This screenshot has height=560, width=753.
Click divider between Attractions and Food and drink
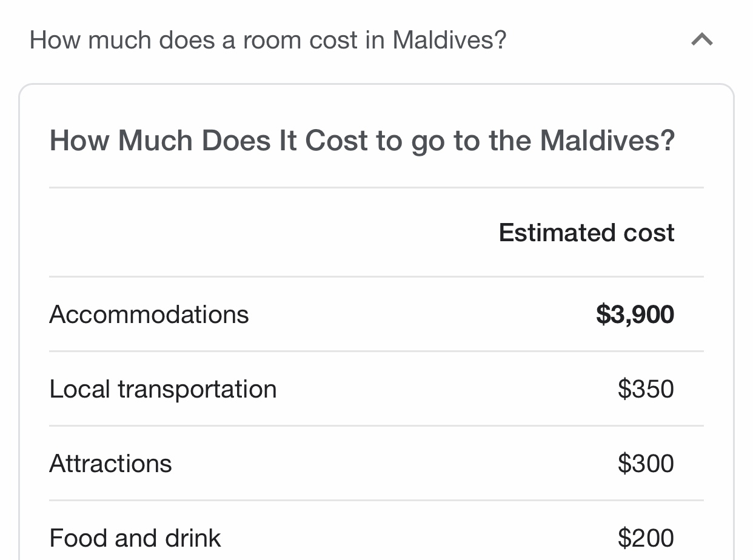[x=376, y=501]
